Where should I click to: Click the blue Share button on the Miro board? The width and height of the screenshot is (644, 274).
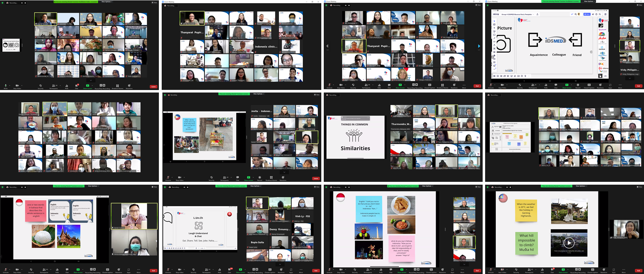[x=587, y=14]
